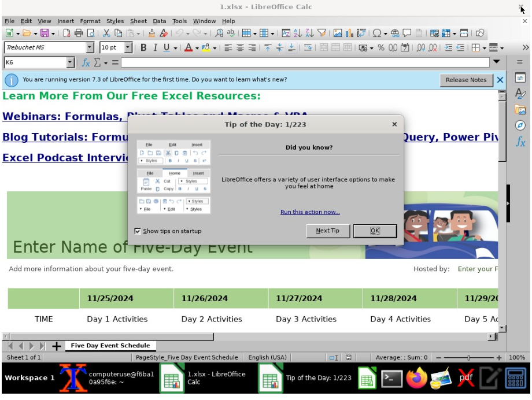Select the Five Day Event Schedule sheet tab

110,346
